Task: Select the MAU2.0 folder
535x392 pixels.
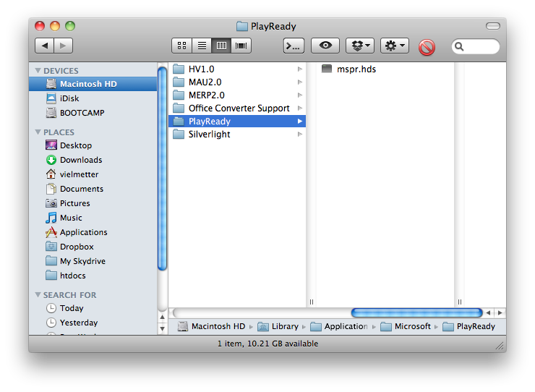Action: tap(237, 82)
